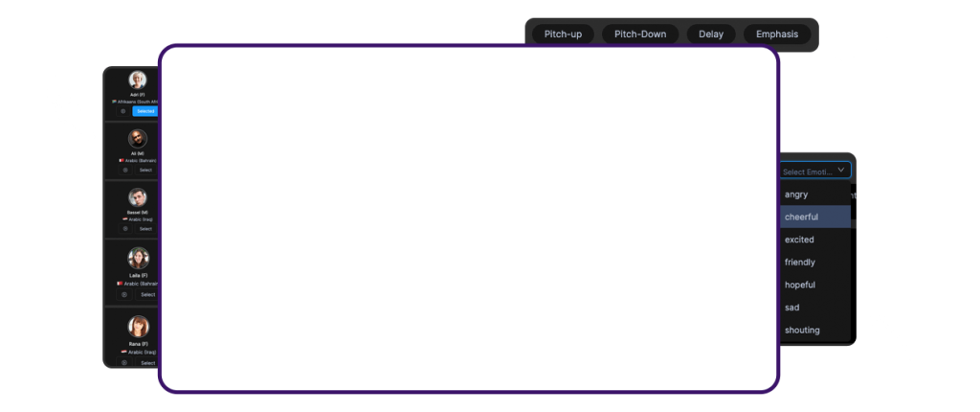Select the cheerful emotion option
This screenshot has height=412, width=980.
(x=801, y=217)
